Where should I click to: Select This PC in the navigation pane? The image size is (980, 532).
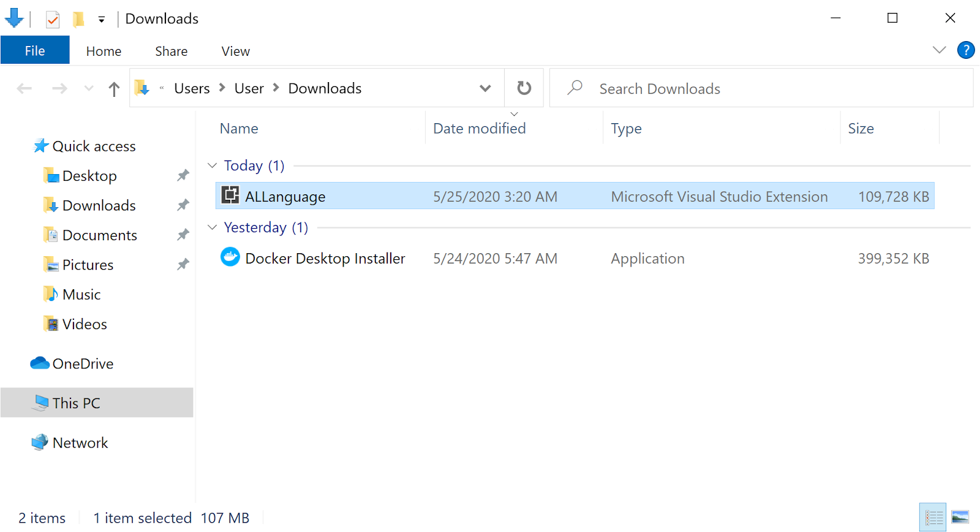(x=97, y=403)
